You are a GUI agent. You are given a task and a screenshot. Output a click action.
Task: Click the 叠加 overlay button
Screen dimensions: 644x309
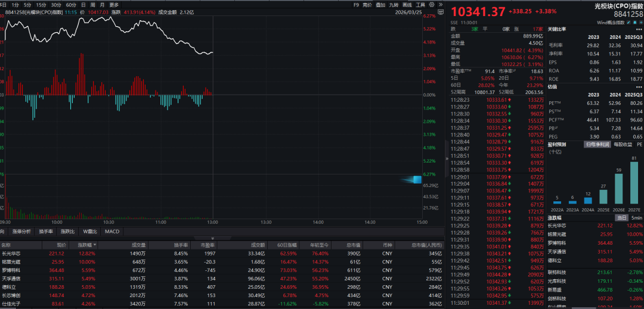point(380,5)
